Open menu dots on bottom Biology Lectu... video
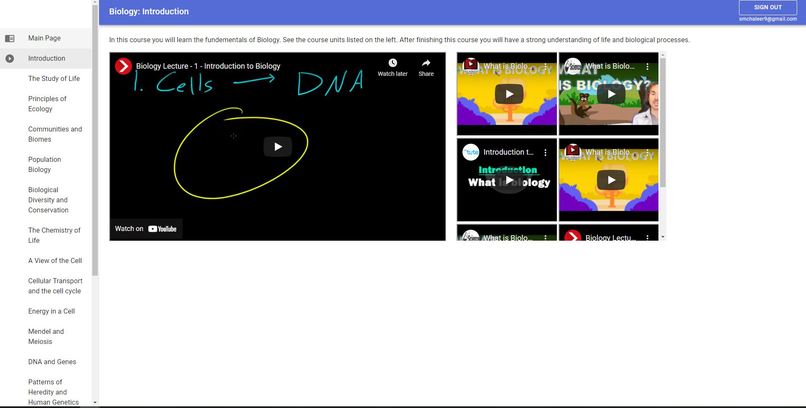Viewport: 806px width, 408px height. click(647, 238)
